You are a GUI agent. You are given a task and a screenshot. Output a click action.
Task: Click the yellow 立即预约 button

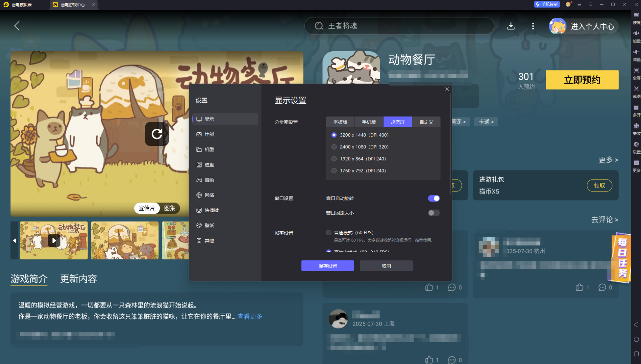coord(582,80)
